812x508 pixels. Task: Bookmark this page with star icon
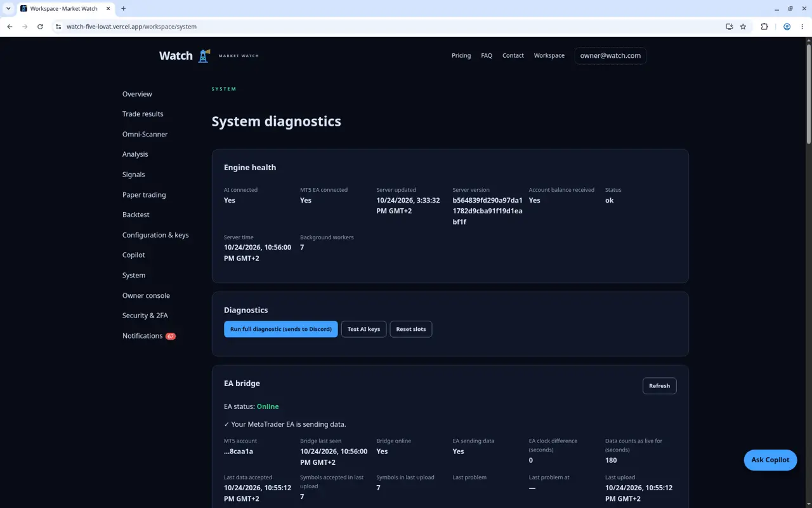click(x=743, y=27)
